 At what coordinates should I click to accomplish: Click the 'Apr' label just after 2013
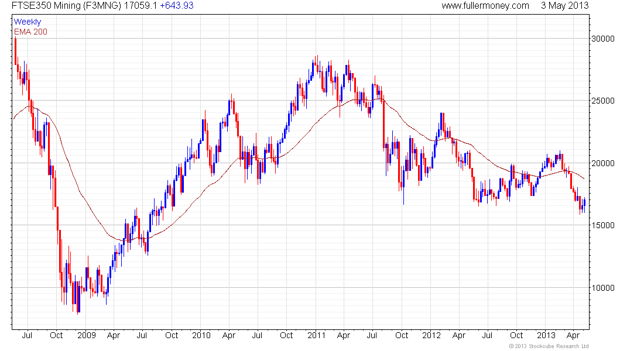tap(573, 335)
